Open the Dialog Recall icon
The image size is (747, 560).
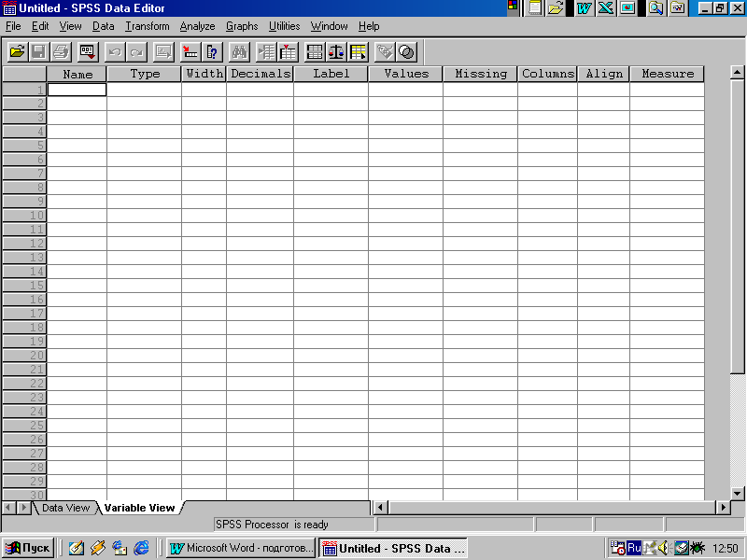88,52
